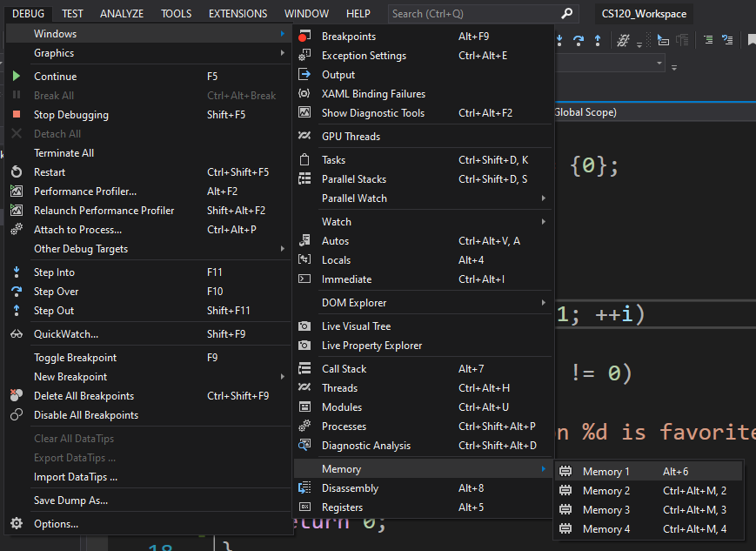Click the CS120_Workspace solution name

644,14
